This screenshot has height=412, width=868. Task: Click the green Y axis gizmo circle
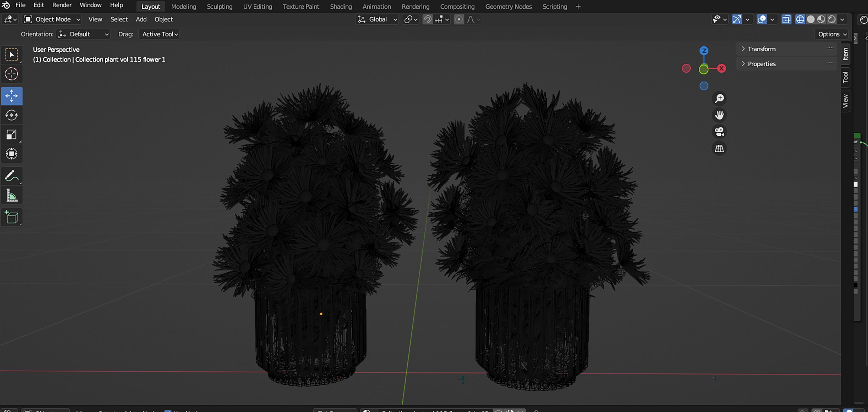coord(704,70)
